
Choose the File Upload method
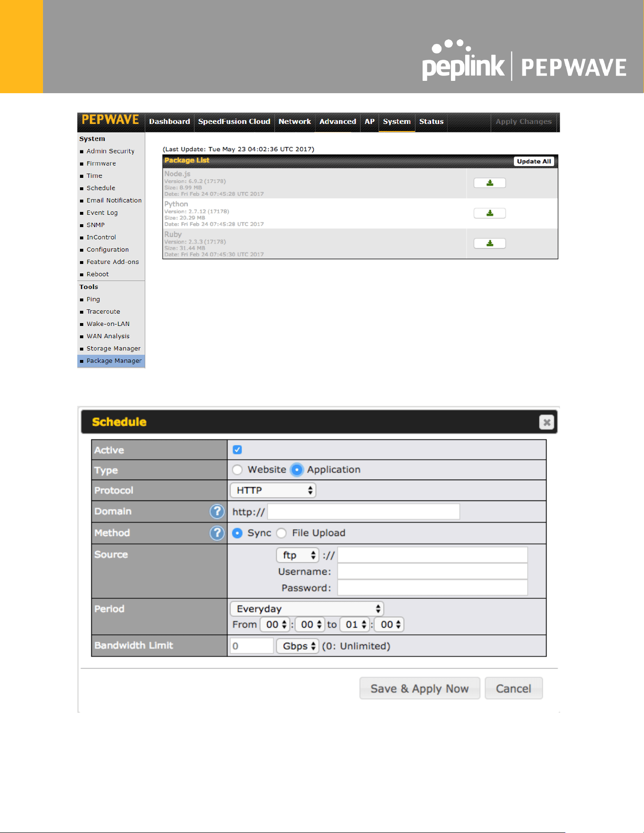(x=282, y=533)
